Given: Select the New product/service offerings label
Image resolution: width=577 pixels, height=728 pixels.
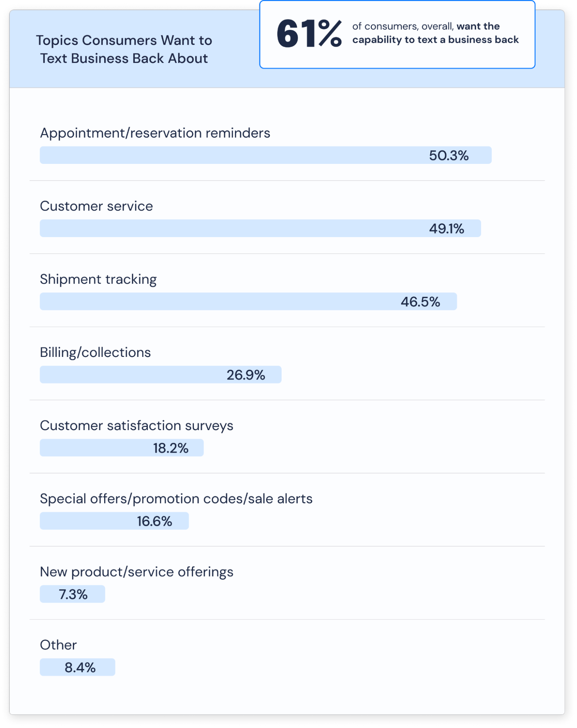Looking at the screenshot, I should 136,572.
